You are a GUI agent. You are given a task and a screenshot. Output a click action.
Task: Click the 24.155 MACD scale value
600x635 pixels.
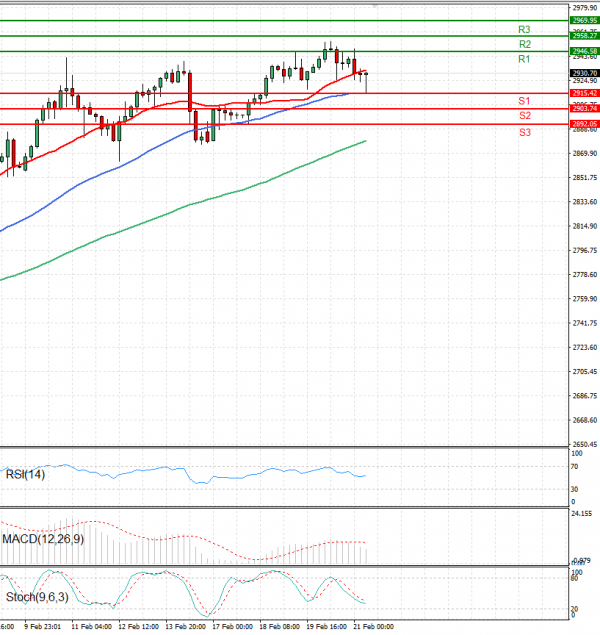[581, 514]
